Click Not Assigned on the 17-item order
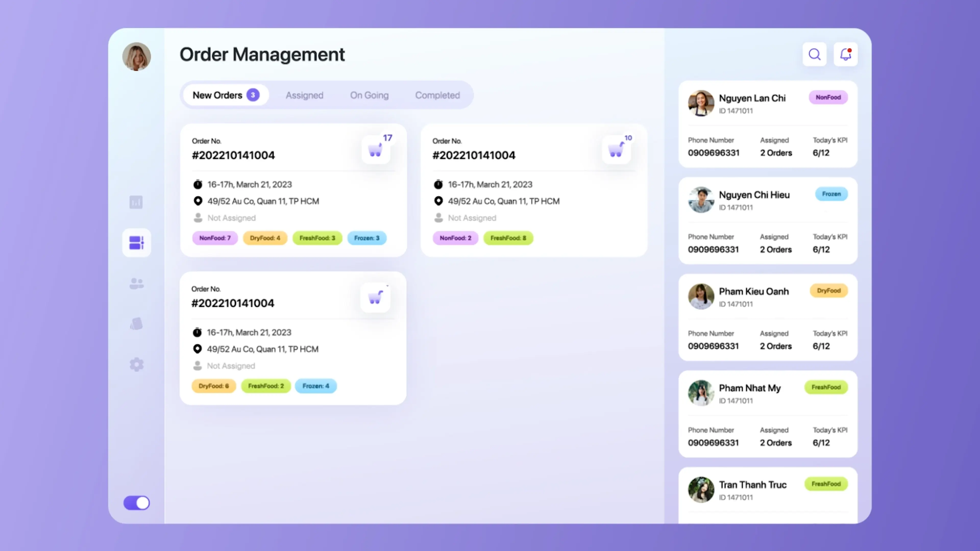The image size is (980, 551). click(231, 218)
